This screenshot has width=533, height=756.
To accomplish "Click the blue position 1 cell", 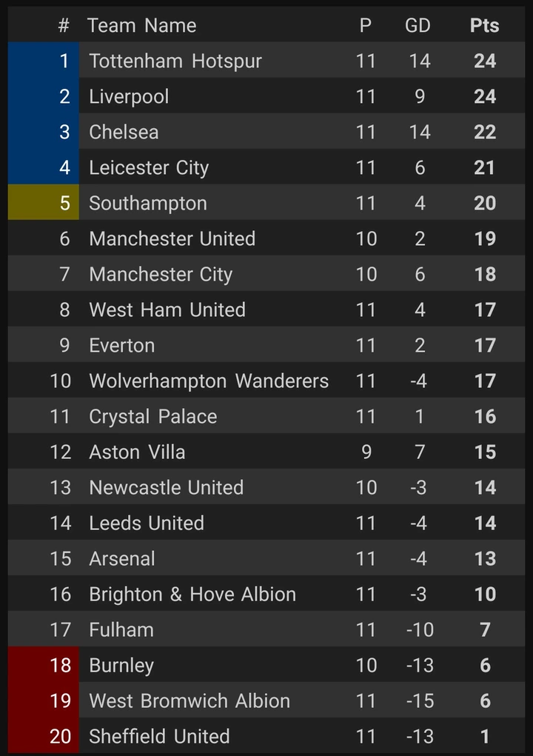I will point(44,61).
